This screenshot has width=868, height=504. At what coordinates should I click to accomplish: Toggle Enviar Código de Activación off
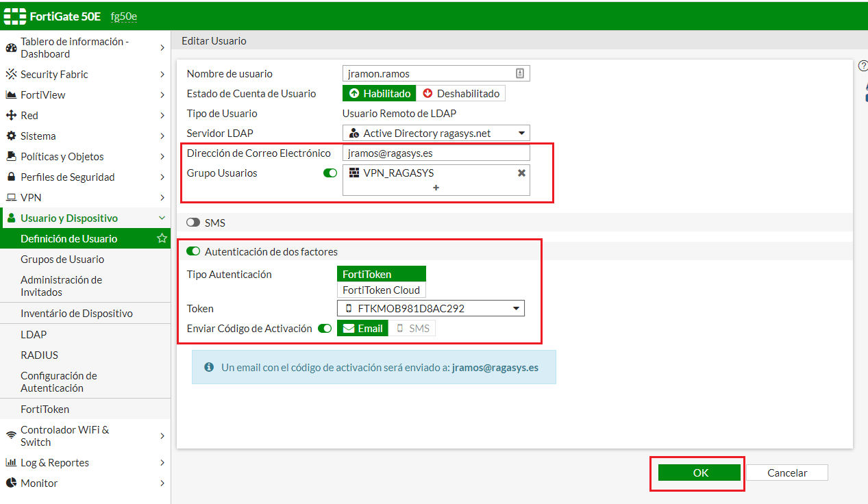[325, 328]
